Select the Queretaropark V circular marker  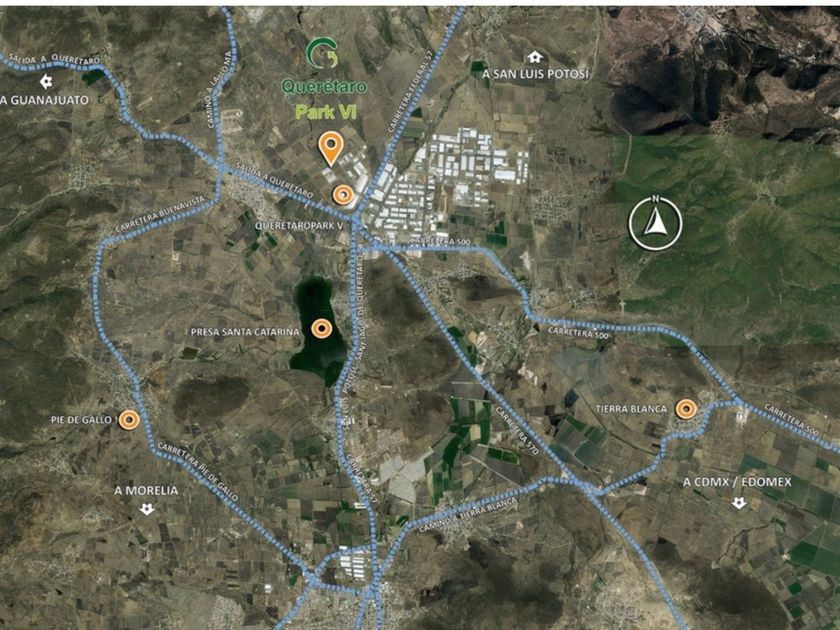[x=343, y=195]
